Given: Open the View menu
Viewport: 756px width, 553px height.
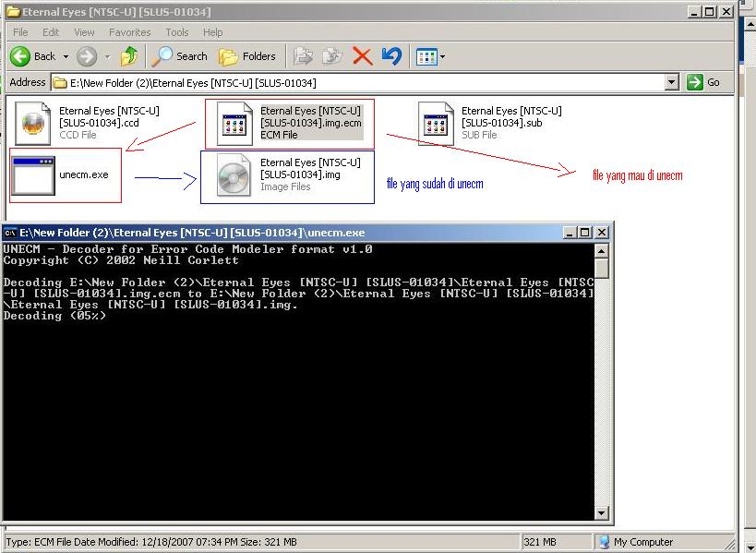Looking at the screenshot, I should 84,32.
